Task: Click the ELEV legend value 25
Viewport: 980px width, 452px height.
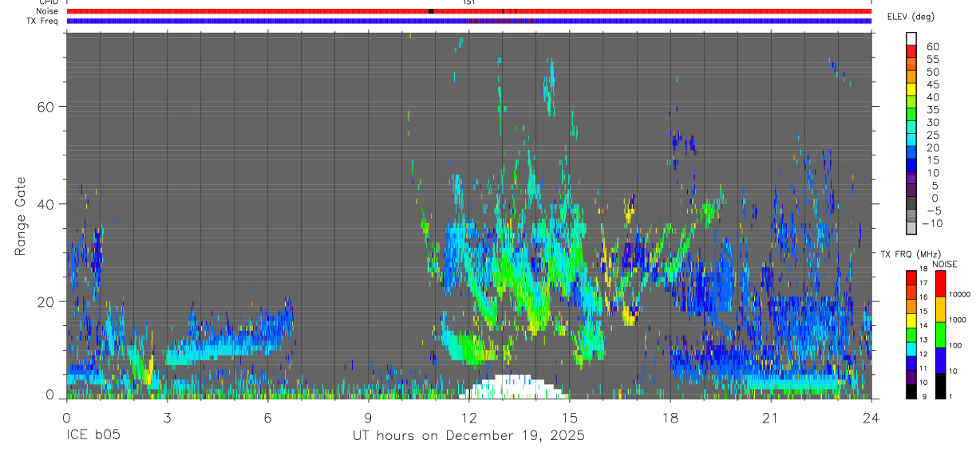Action: (932, 135)
